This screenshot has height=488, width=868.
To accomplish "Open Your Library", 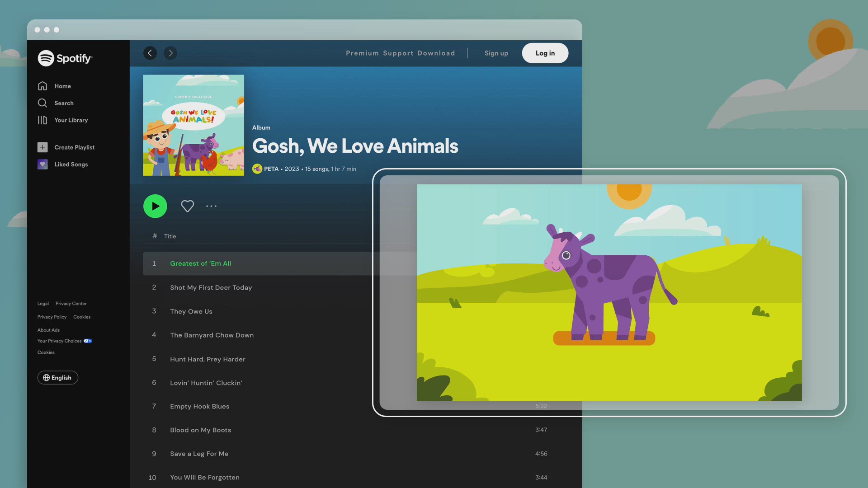I will click(71, 120).
